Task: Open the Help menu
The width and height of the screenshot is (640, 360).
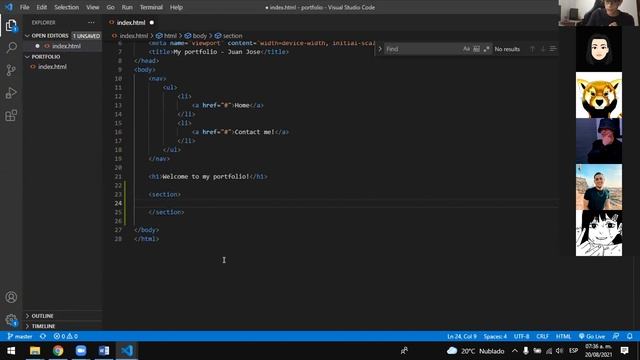Action: click(x=176, y=7)
